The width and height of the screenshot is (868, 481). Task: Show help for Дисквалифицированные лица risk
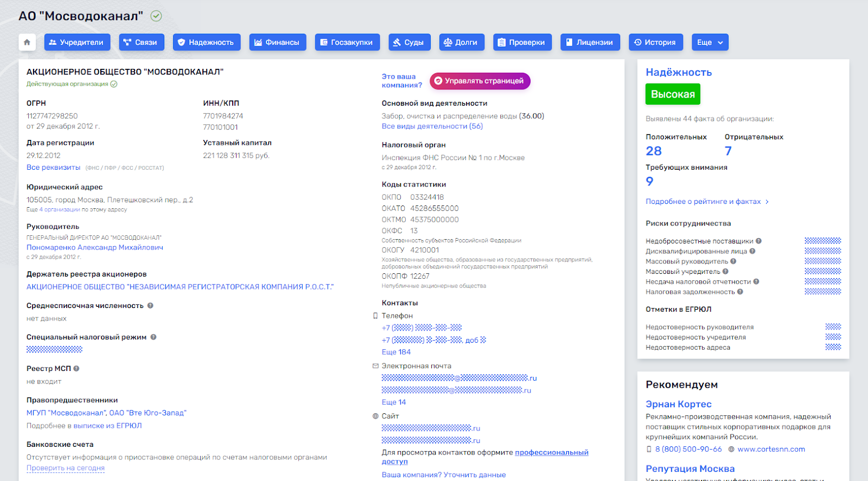752,251
